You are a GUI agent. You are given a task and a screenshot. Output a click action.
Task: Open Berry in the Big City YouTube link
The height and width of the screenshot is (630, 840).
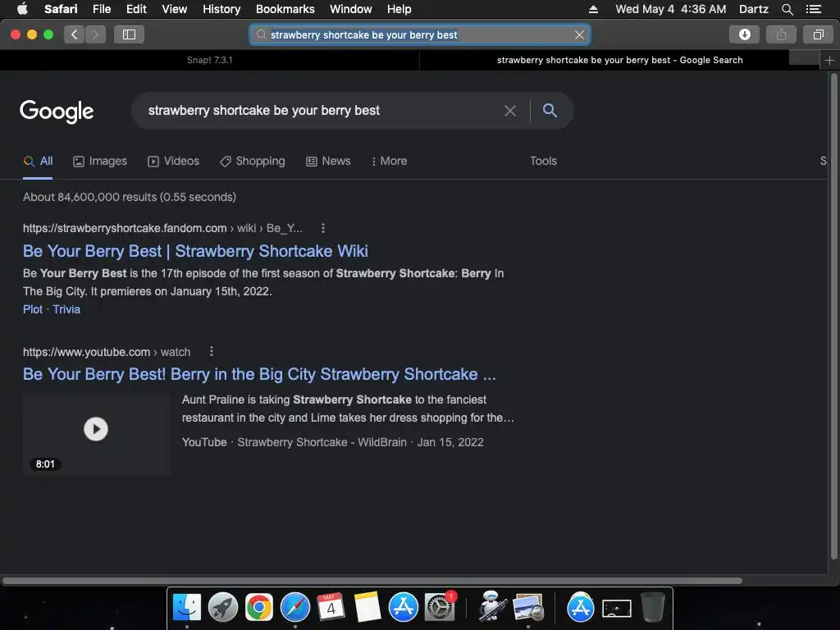tap(259, 374)
